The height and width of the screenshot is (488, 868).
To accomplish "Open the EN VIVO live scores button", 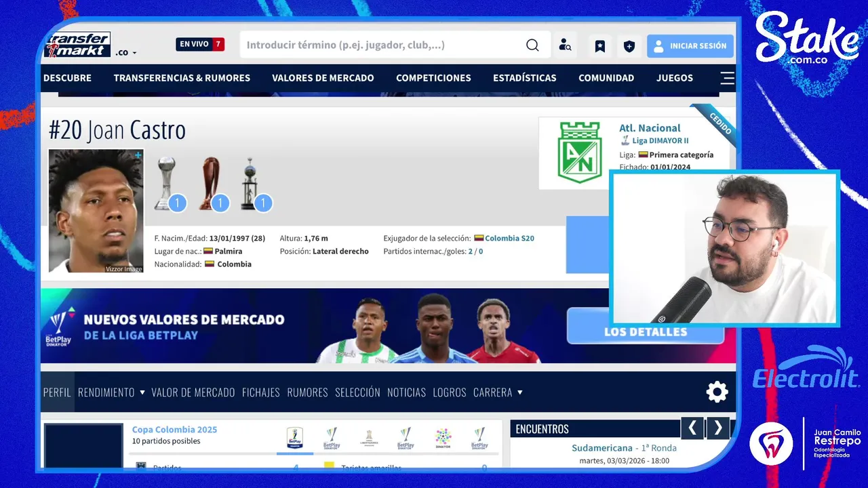I will point(200,44).
